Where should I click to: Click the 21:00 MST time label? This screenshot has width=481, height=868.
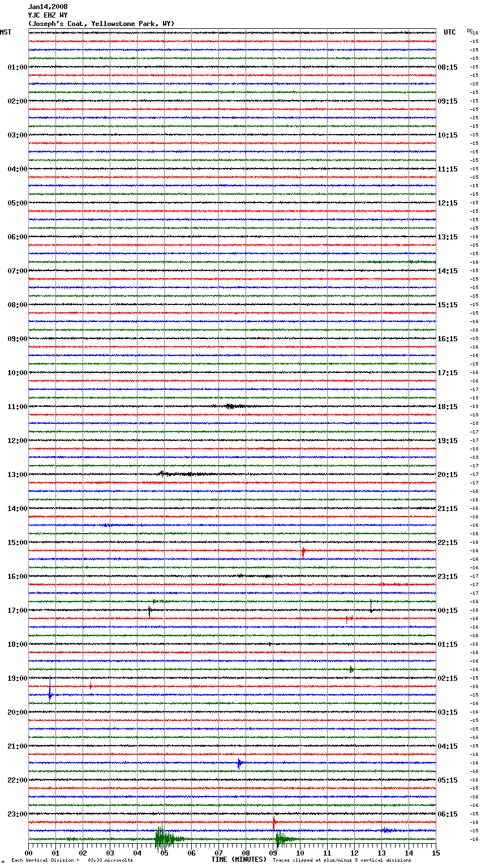[x=18, y=746]
